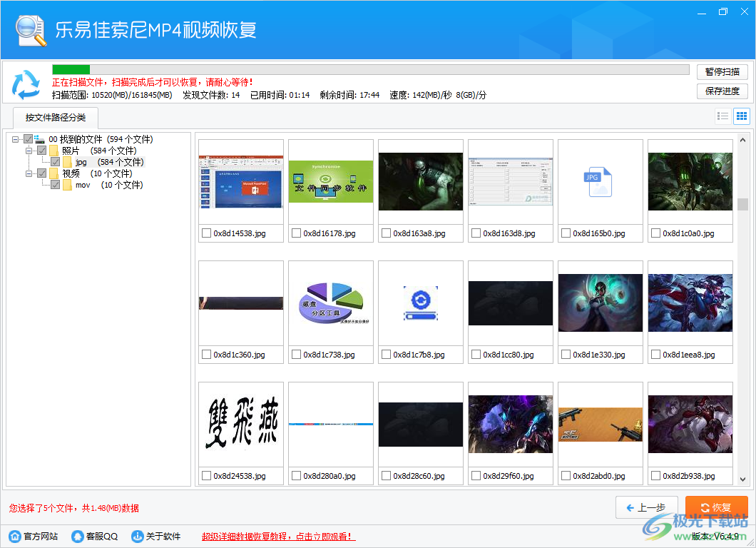Viewport: 756px width, 548px height.
Task: Switch to list view icon
Action: coord(722,116)
